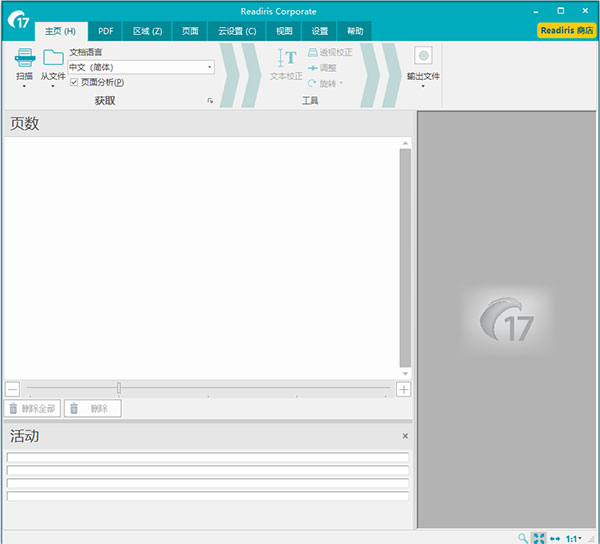The image size is (600, 544).
Task: Click the Readiris 商店 store button
Action: (566, 31)
